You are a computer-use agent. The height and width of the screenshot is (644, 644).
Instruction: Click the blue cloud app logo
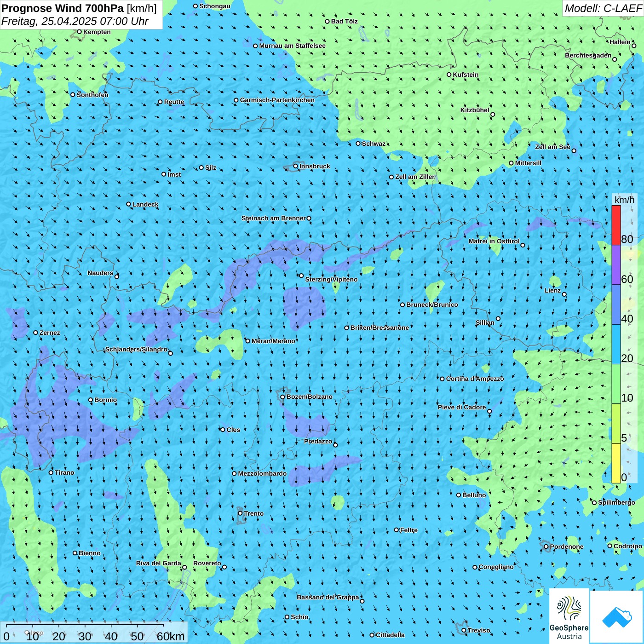coord(617,616)
